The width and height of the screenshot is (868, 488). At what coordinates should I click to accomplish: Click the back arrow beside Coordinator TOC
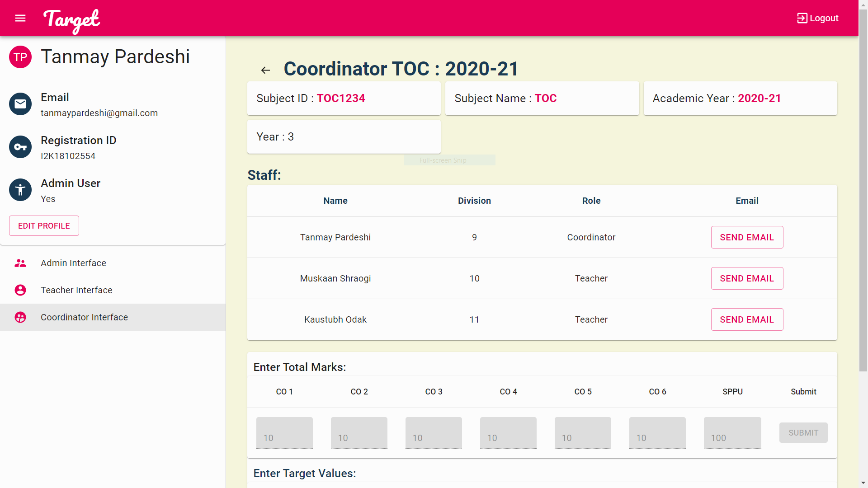click(265, 70)
